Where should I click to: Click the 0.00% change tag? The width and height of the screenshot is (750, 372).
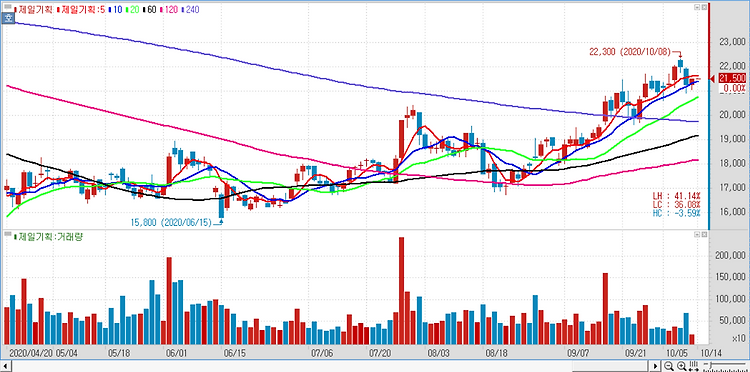tap(733, 88)
